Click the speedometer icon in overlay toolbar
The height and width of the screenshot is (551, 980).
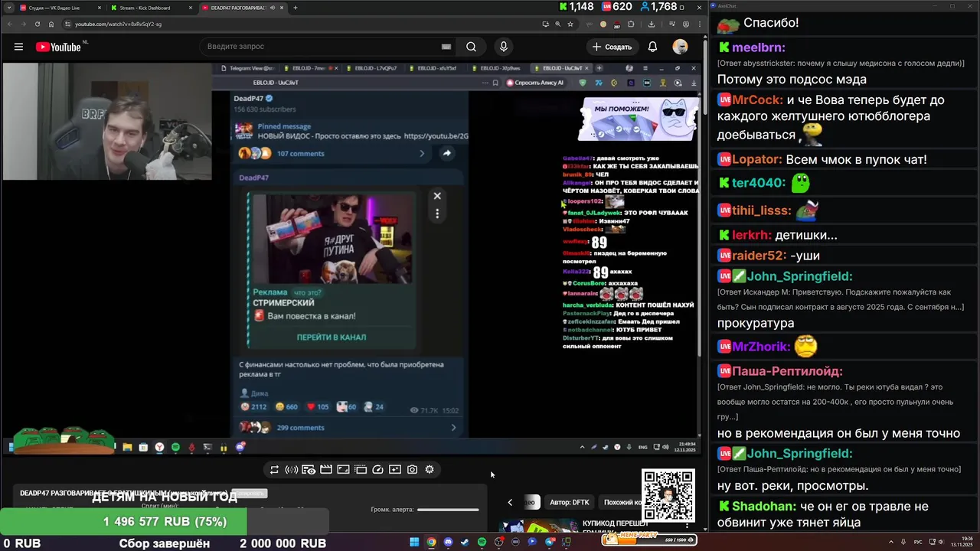click(377, 469)
